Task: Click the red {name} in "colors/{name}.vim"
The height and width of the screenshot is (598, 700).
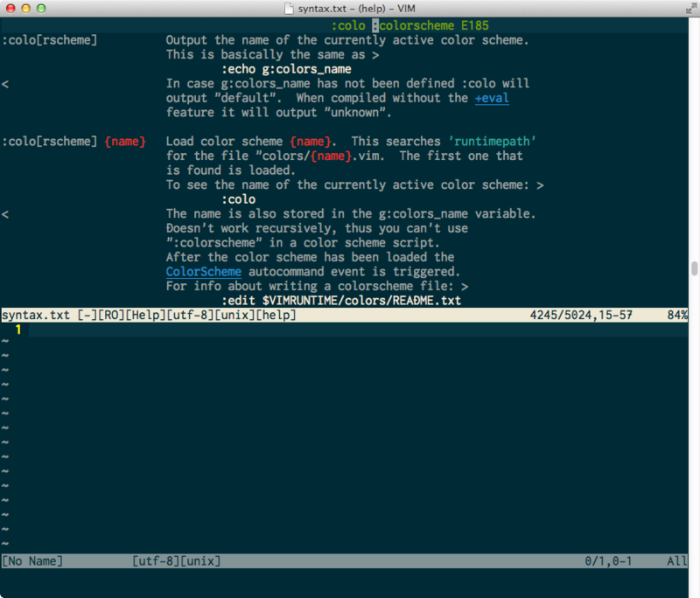Action: click(x=331, y=156)
